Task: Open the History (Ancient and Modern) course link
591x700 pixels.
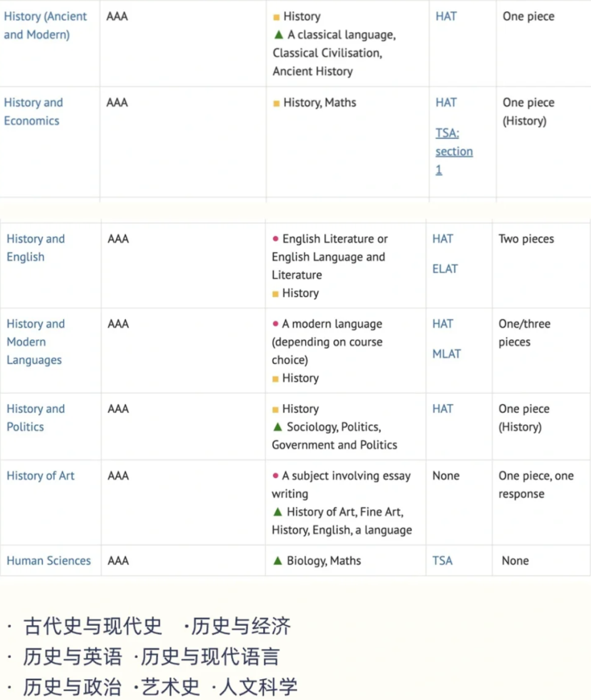Action: coord(45,25)
